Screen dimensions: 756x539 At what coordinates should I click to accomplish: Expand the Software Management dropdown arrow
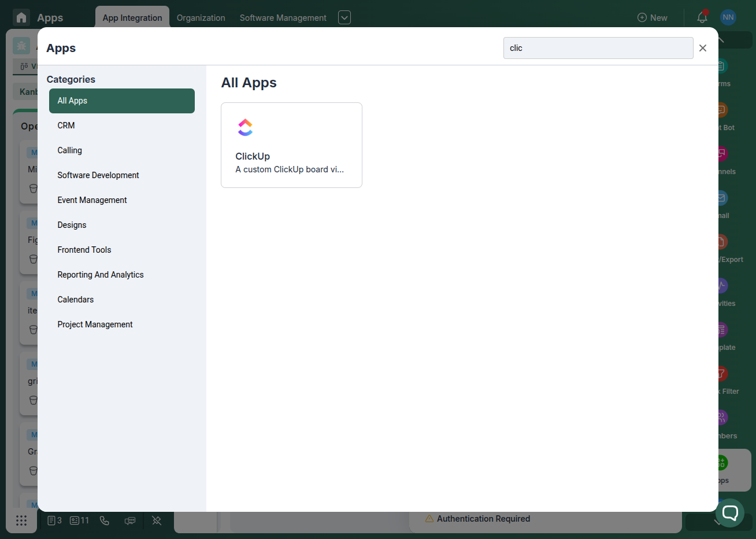[x=344, y=17]
